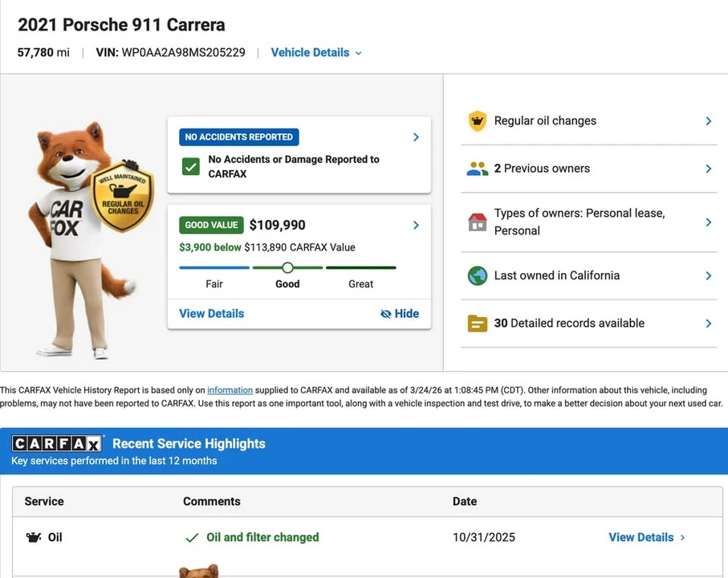The height and width of the screenshot is (578, 728).
Task: Click the Fair segment of the value scale
Action: [x=214, y=268]
